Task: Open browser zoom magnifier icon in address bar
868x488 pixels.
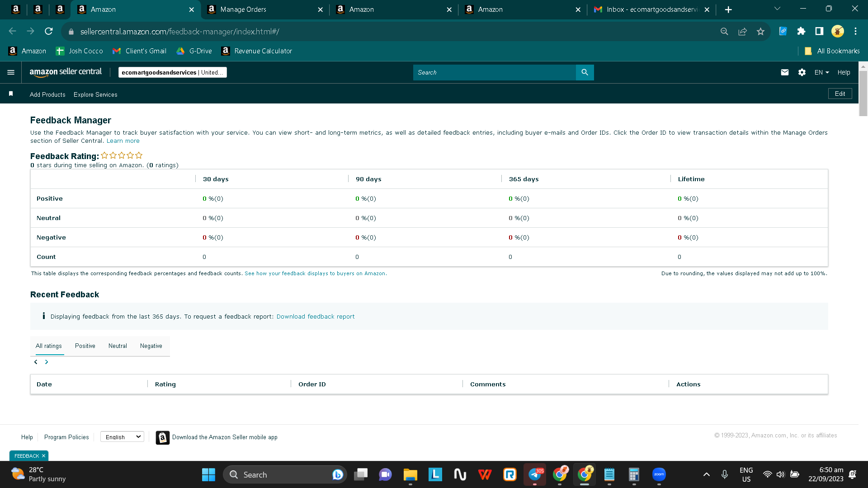Action: pos(724,31)
